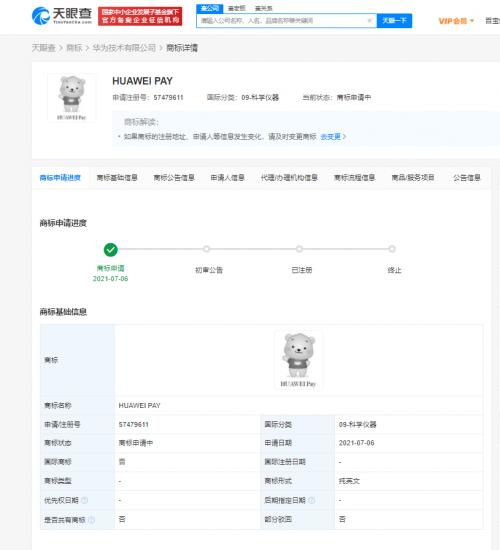
Task: Go to 天眼查 in the breadcrumb
Action: click(x=44, y=48)
